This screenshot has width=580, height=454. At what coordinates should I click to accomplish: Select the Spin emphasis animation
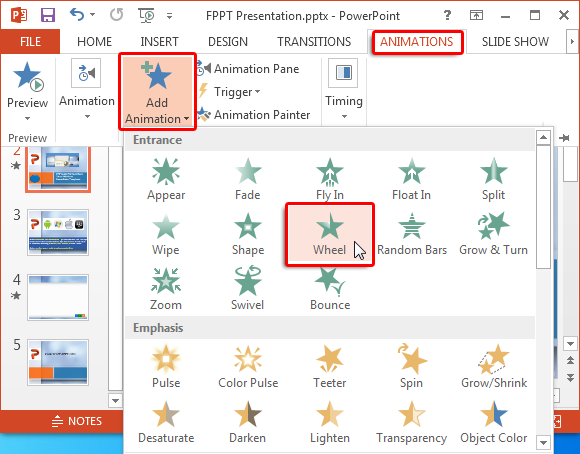point(411,367)
